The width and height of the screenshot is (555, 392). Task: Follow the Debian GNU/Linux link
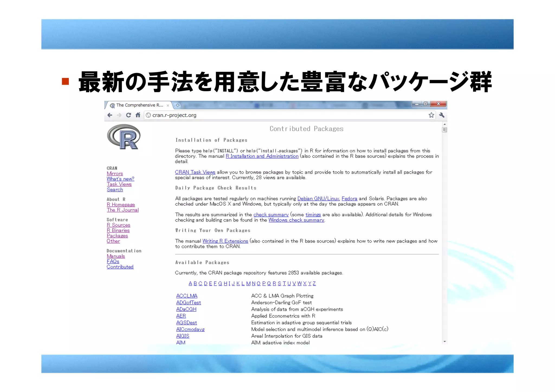click(x=318, y=199)
